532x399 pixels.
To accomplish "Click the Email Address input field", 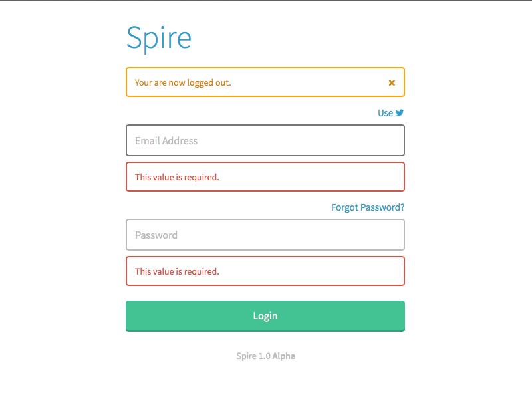I will click(265, 140).
